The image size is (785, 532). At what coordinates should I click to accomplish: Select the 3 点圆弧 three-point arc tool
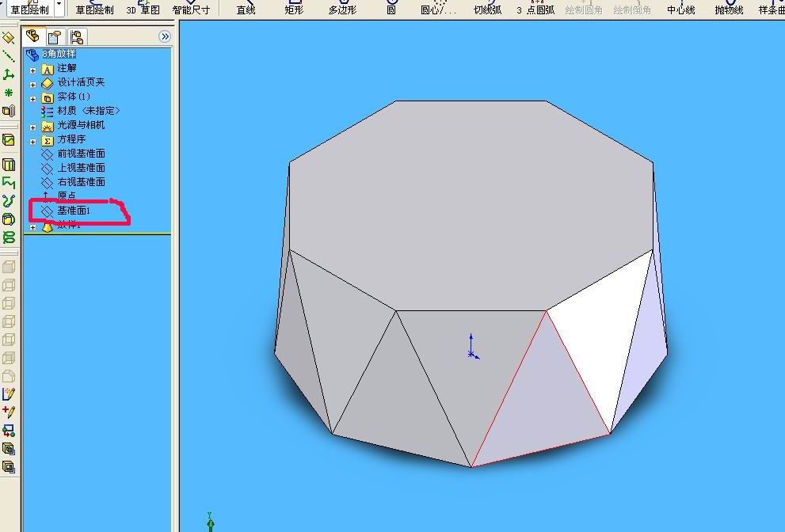click(x=535, y=8)
